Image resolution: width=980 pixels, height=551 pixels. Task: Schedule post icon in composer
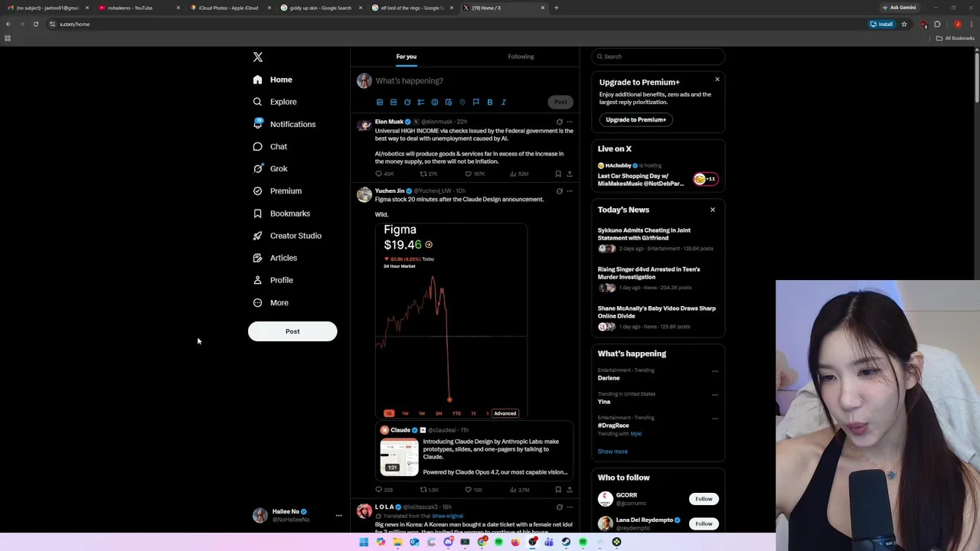tap(449, 102)
